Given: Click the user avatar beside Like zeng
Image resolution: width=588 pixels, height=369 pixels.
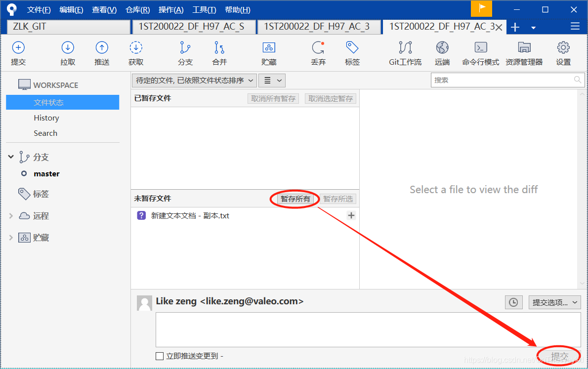Looking at the screenshot, I should pyautogui.click(x=144, y=303).
